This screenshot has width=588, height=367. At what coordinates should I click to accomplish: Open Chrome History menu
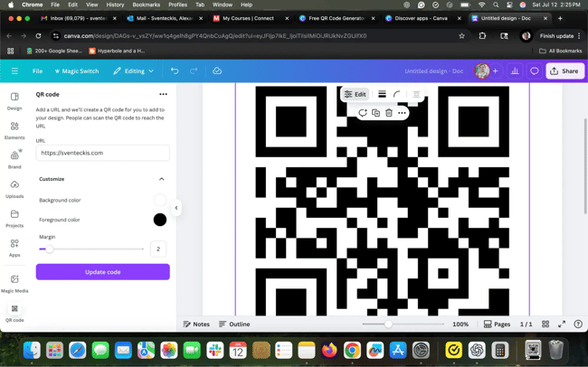[x=115, y=5]
